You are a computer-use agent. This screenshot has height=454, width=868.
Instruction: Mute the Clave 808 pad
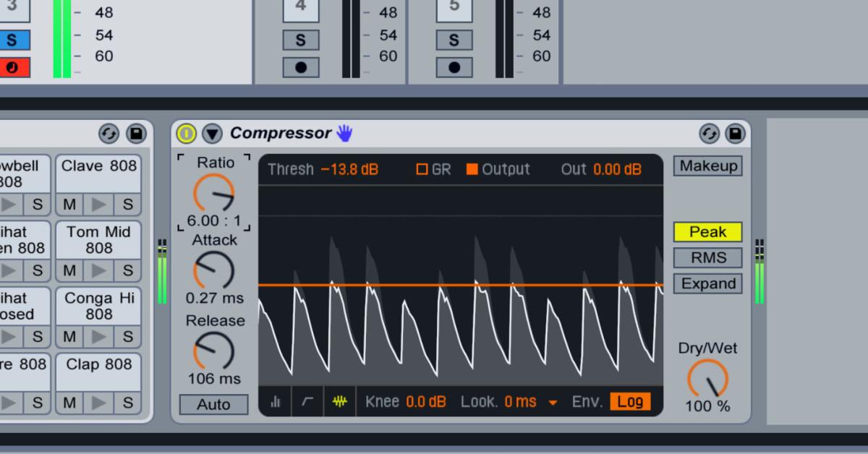click(x=69, y=205)
